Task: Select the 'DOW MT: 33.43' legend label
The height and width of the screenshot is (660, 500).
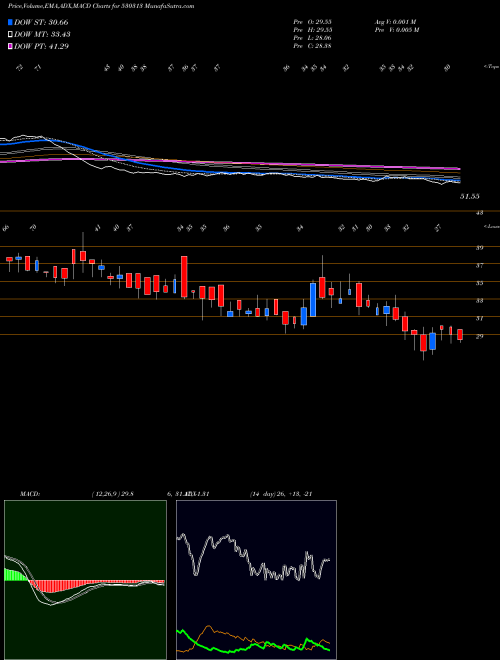Action: [x=42, y=35]
